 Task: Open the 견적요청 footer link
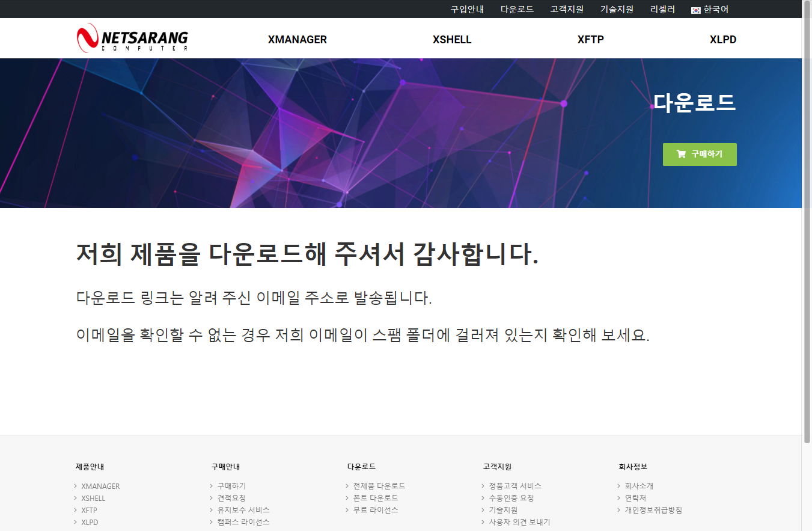tap(231, 498)
